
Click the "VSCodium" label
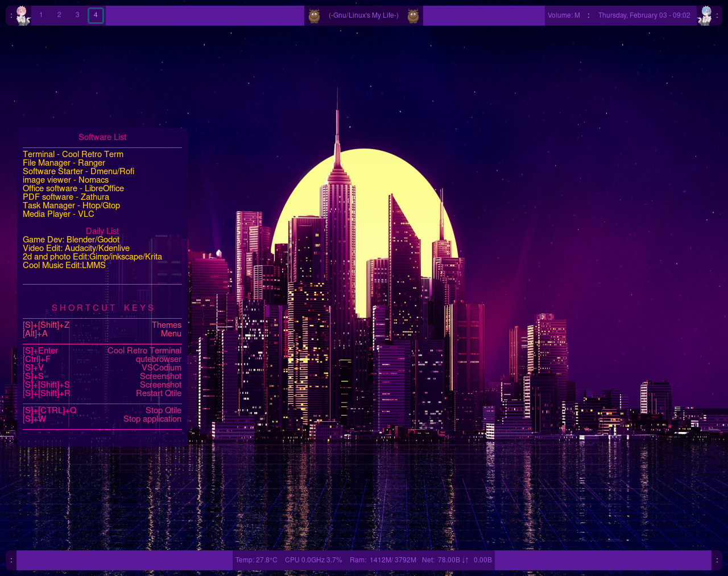162,368
